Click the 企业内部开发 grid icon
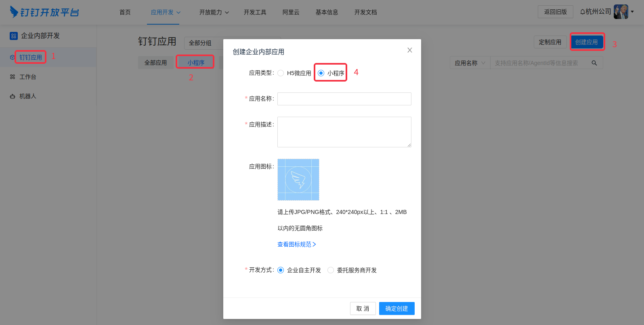Image resolution: width=644 pixels, height=325 pixels. [x=14, y=36]
